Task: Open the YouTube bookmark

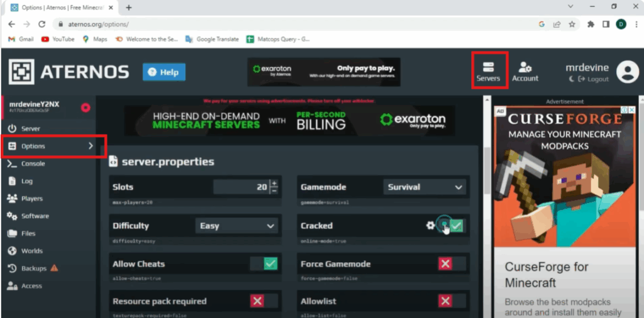Action: click(58, 39)
